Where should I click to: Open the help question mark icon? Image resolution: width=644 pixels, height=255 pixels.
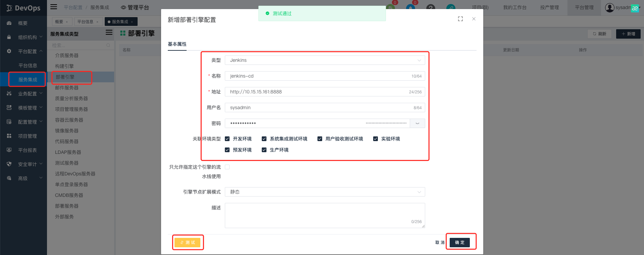pyautogui.click(x=431, y=8)
